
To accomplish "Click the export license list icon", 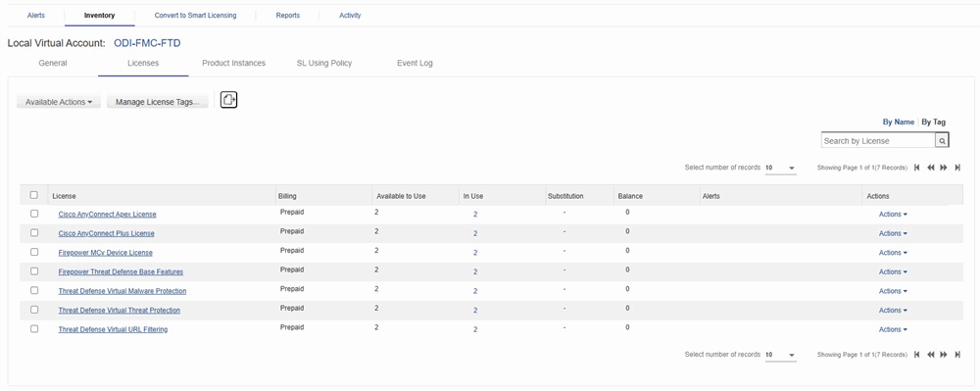I will click(228, 99).
